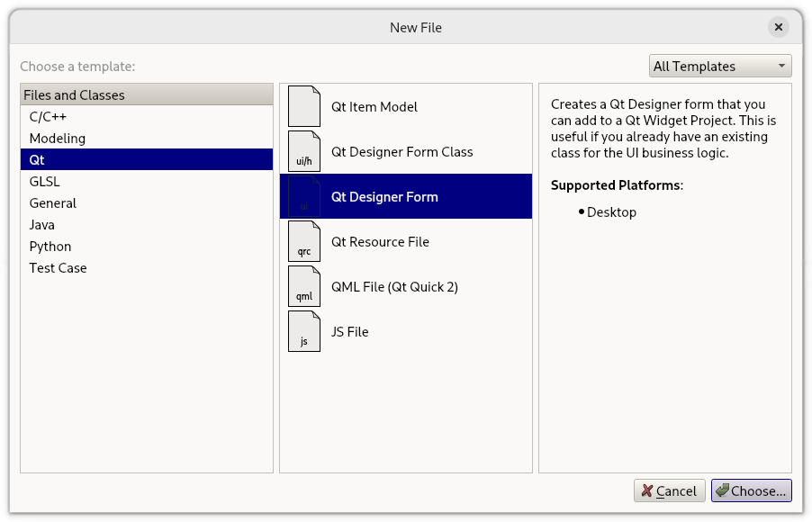
Task: Select the Qt Designer Form template label
Action: [384, 197]
